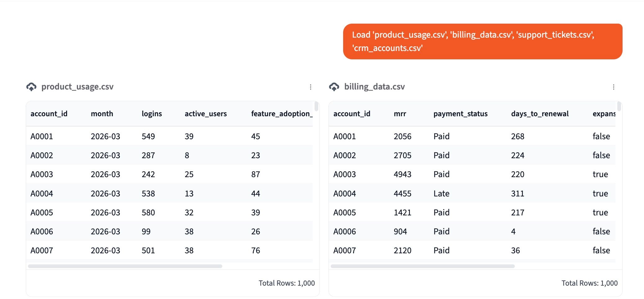
Task: Toggle the expansion value 'false' for account A0001
Action: pyautogui.click(x=601, y=136)
